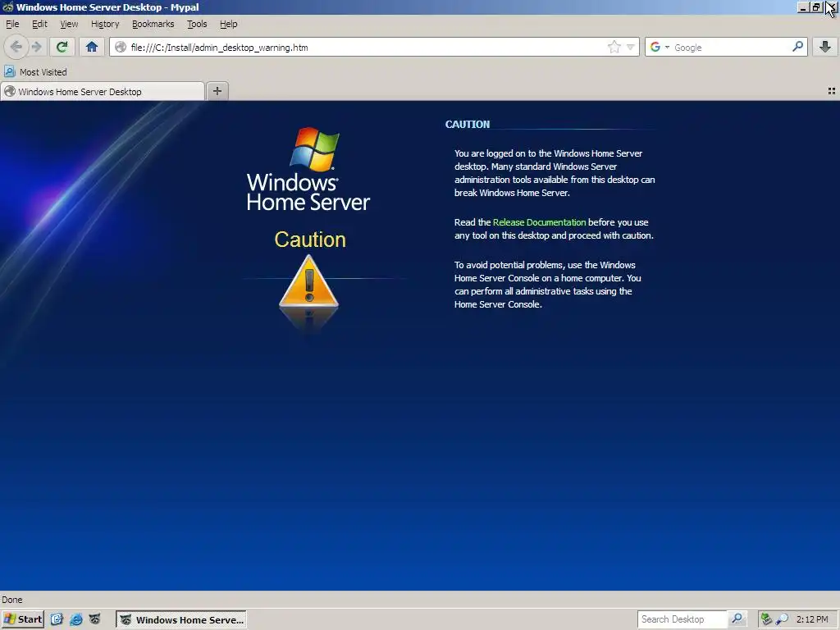
Task: Open the Help menu
Action: click(x=229, y=24)
